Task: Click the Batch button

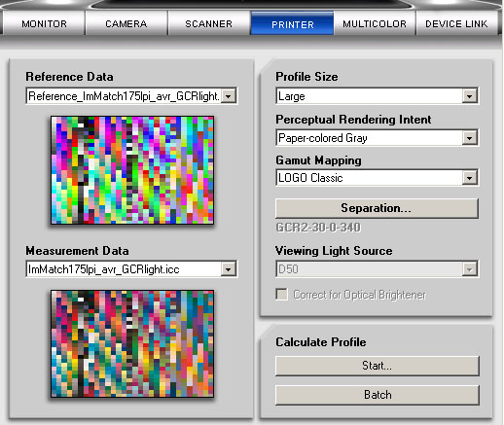Action: tap(378, 395)
